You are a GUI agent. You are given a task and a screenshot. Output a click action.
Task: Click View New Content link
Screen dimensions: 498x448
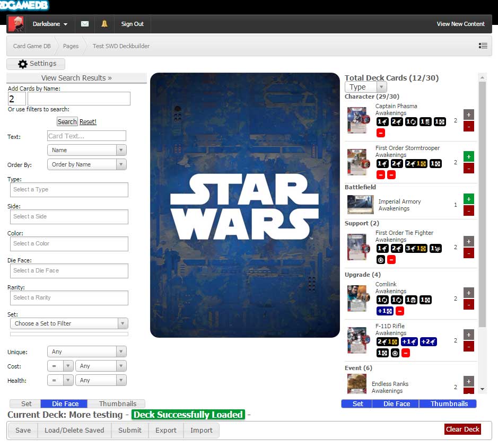coord(460,24)
